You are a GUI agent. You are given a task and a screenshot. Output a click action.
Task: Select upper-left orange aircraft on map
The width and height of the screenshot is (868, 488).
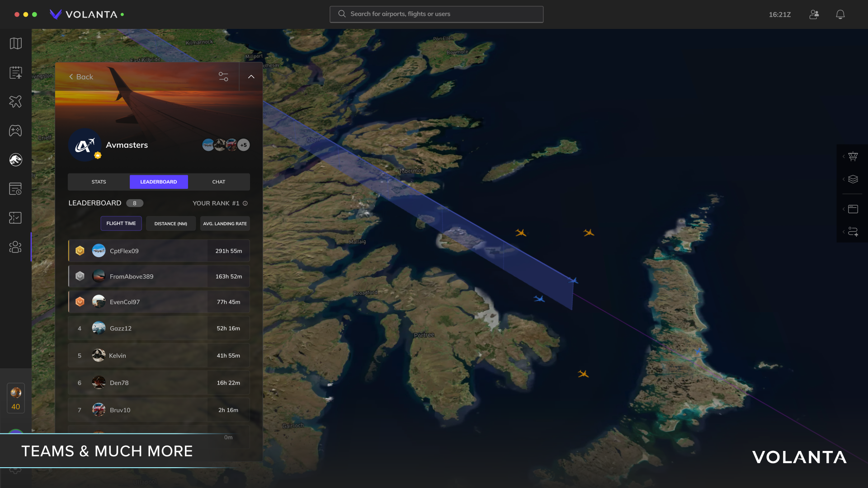pos(521,233)
